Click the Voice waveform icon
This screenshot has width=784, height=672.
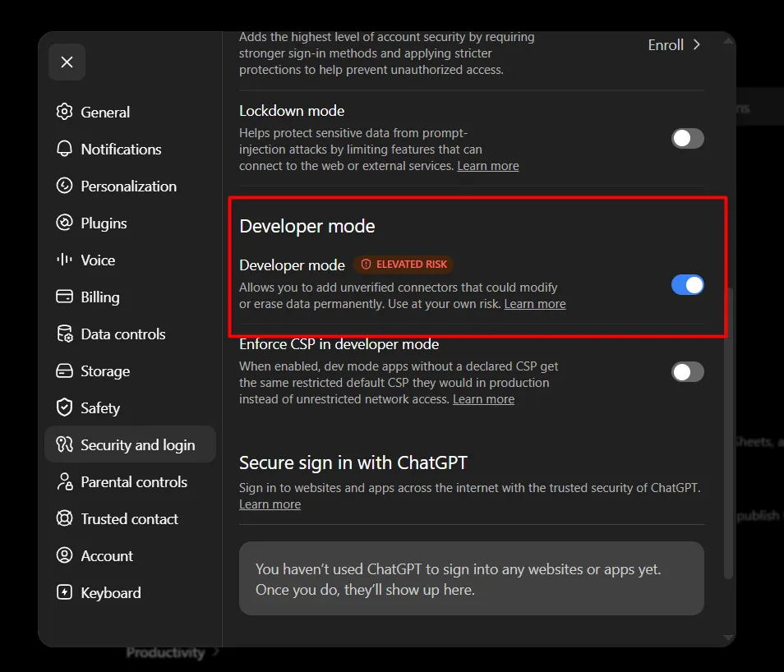[64, 260]
